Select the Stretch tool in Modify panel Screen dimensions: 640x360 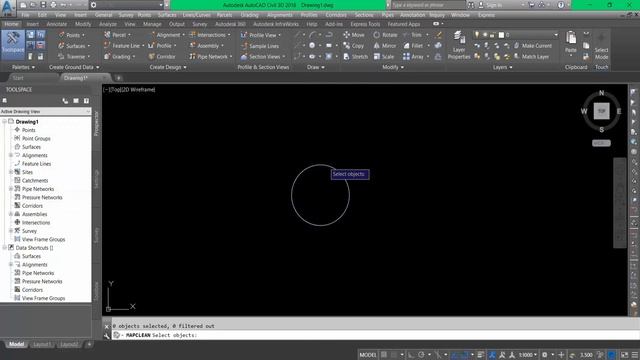tap(356, 57)
